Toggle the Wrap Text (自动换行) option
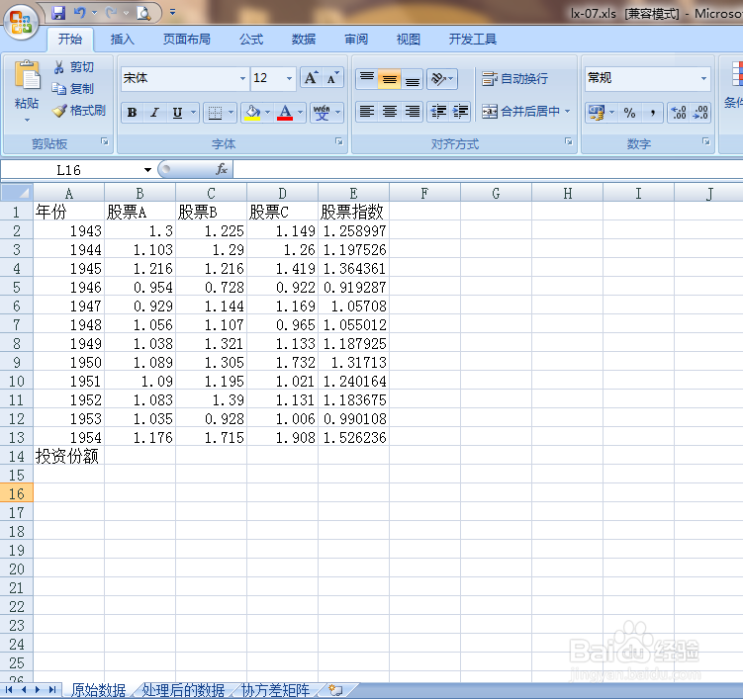 [x=515, y=79]
